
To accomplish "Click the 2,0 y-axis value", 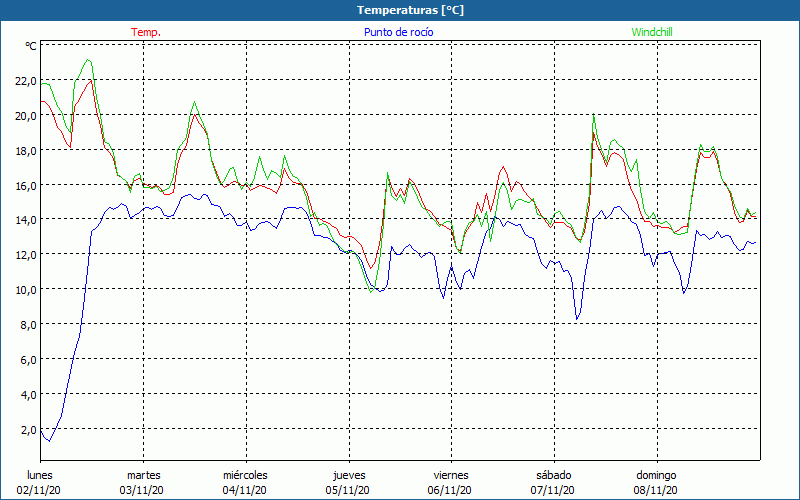I will coord(31,430).
